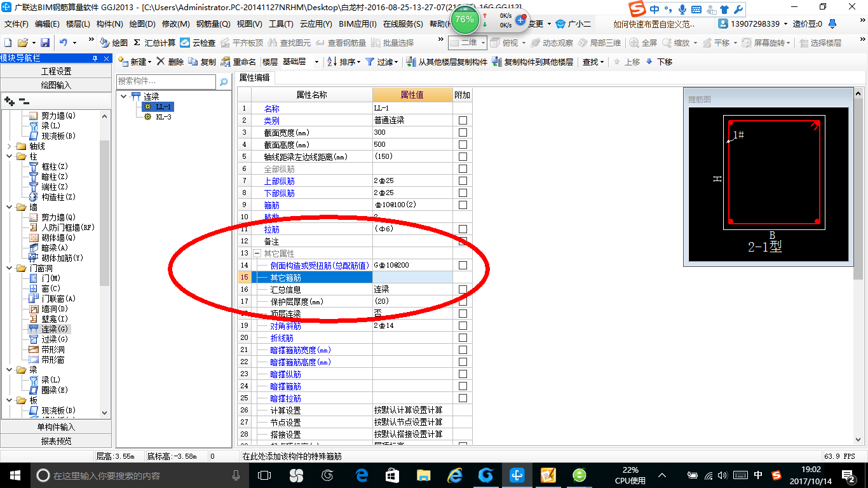Expand the 轴线 folder in navigation tree
This screenshot has height=488, width=868.
click(x=9, y=146)
